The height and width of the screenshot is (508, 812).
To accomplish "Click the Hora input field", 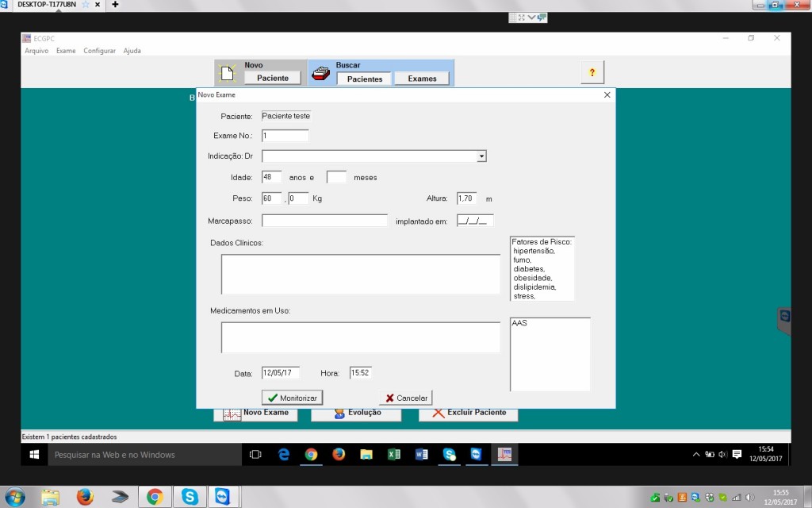I will [x=361, y=373].
